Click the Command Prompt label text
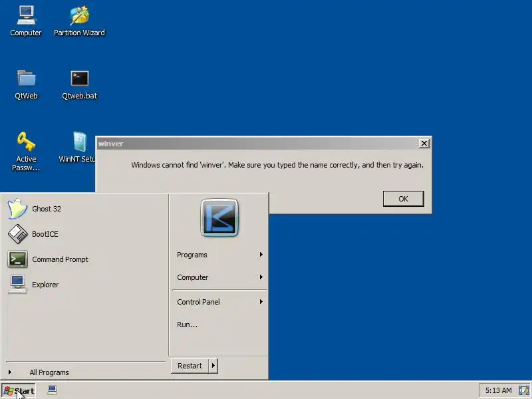Screen dimensions: 532x399 (x=60, y=259)
